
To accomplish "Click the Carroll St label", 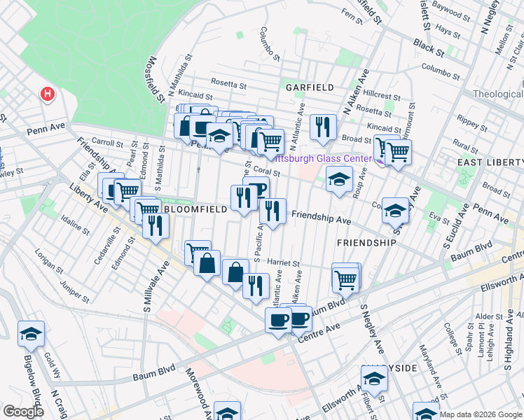I will [x=108, y=143].
